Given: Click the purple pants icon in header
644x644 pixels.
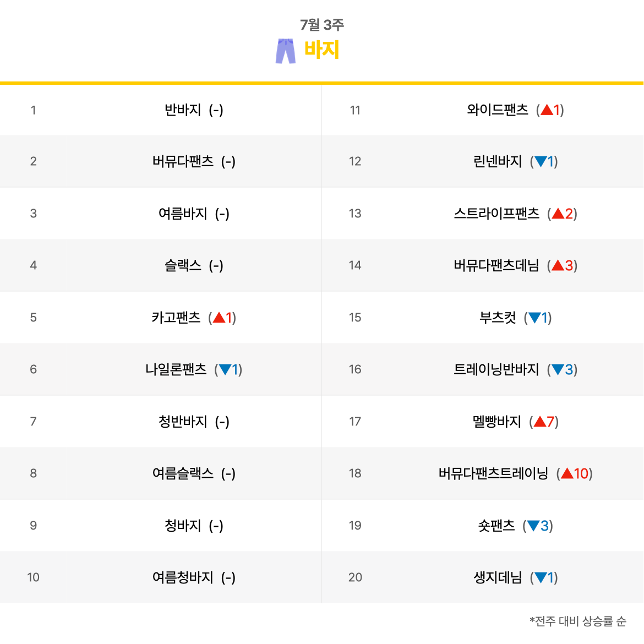Looking at the screenshot, I should 286,51.
